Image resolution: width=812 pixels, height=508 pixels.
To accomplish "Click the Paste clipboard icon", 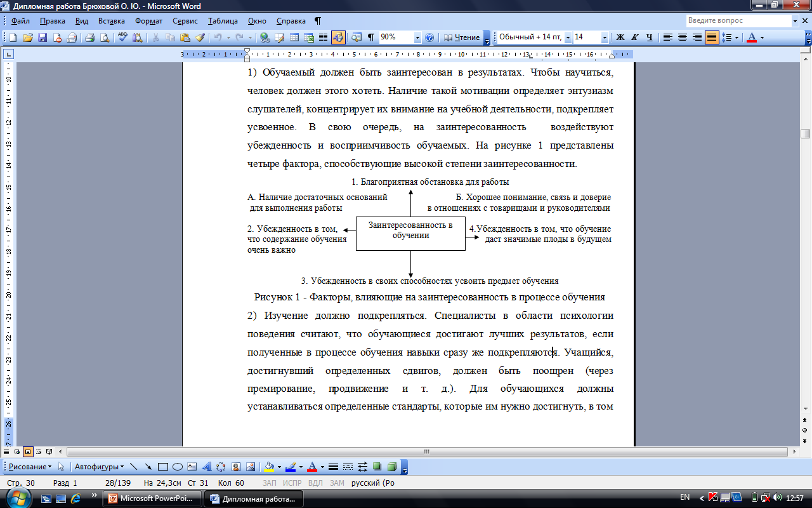I will (185, 37).
